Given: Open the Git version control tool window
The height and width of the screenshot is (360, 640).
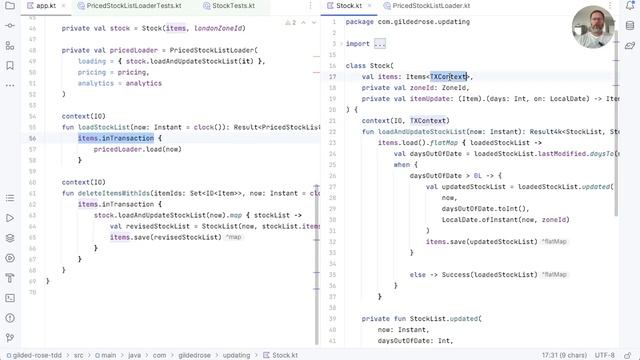Looking at the screenshot, I should tap(10, 338).
